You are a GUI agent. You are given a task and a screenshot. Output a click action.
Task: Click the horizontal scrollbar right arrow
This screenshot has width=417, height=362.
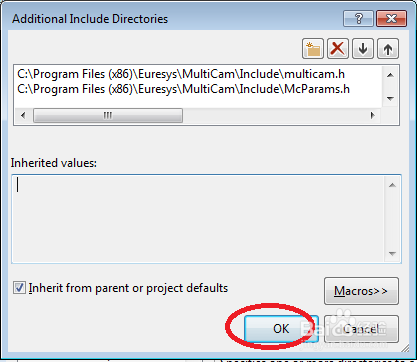[x=373, y=115]
